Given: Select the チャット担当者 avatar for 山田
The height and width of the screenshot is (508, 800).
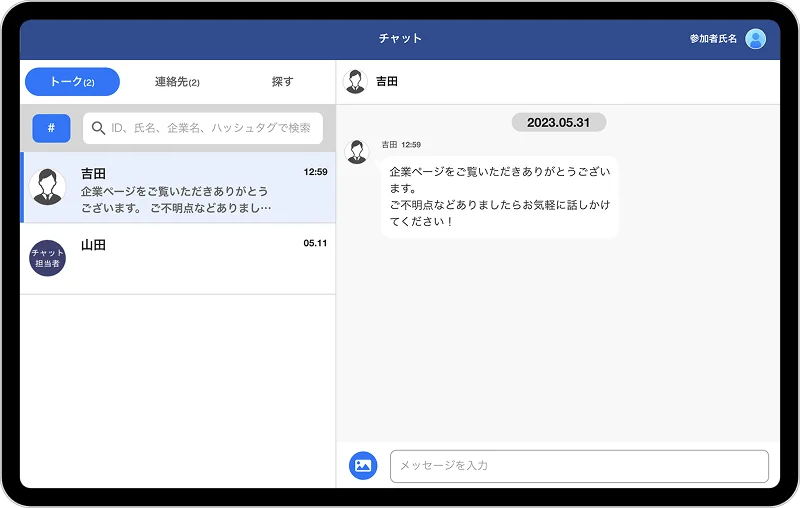Looking at the screenshot, I should pos(47,258).
